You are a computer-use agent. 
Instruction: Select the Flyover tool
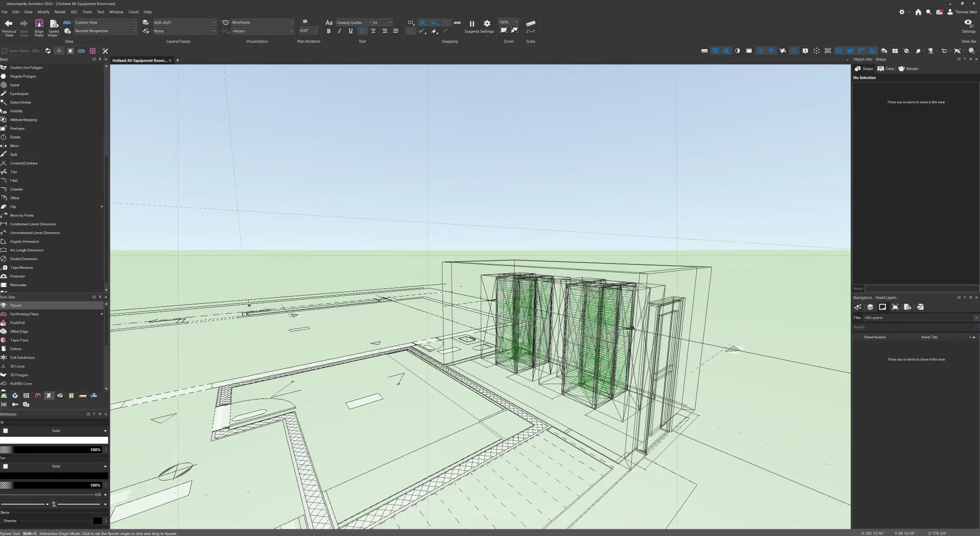pos(51,305)
